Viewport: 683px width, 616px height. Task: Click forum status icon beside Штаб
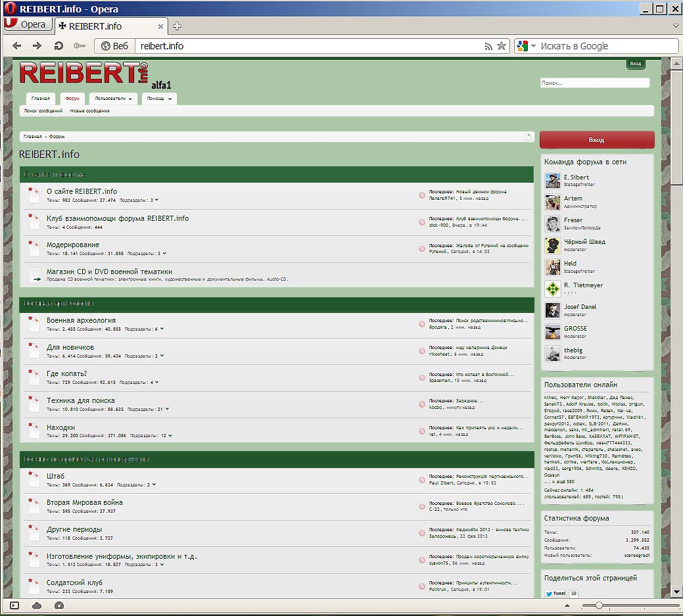(34, 479)
